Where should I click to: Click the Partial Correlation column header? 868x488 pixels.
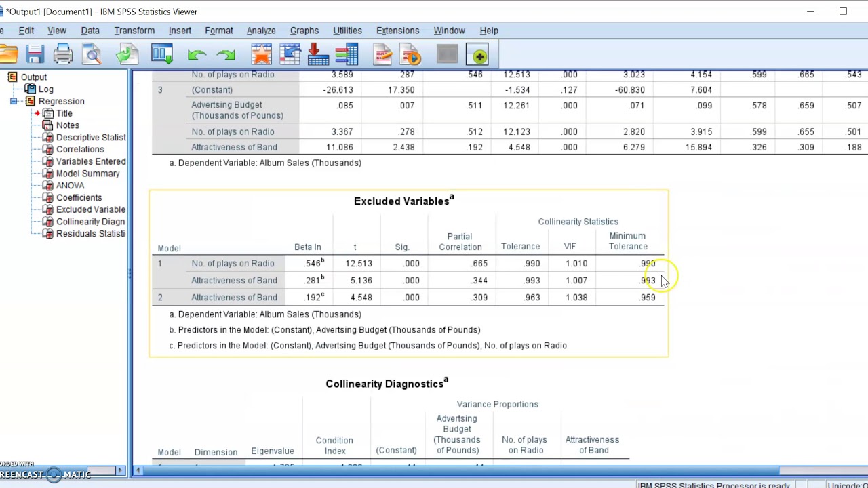tap(460, 242)
